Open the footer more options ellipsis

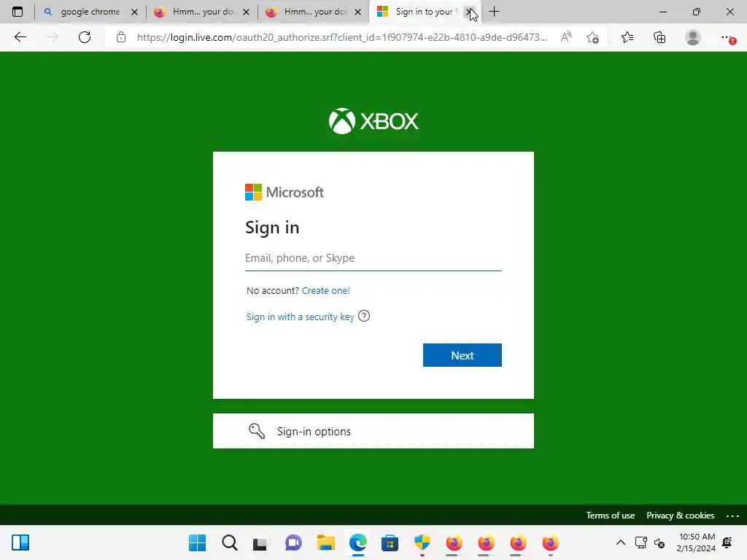point(732,516)
